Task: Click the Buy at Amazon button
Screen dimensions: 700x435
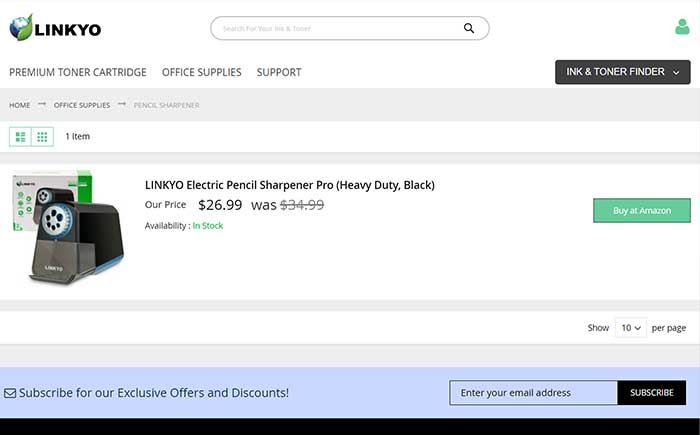Action: tap(642, 210)
